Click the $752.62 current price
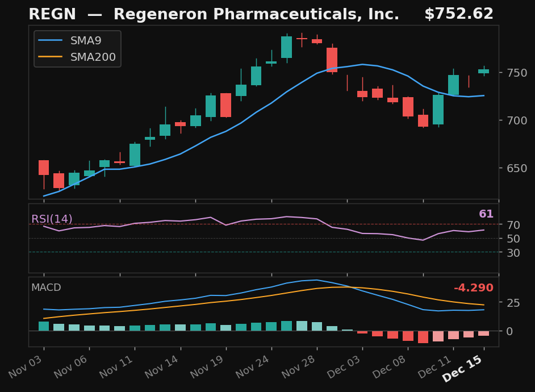 click(x=459, y=14)
